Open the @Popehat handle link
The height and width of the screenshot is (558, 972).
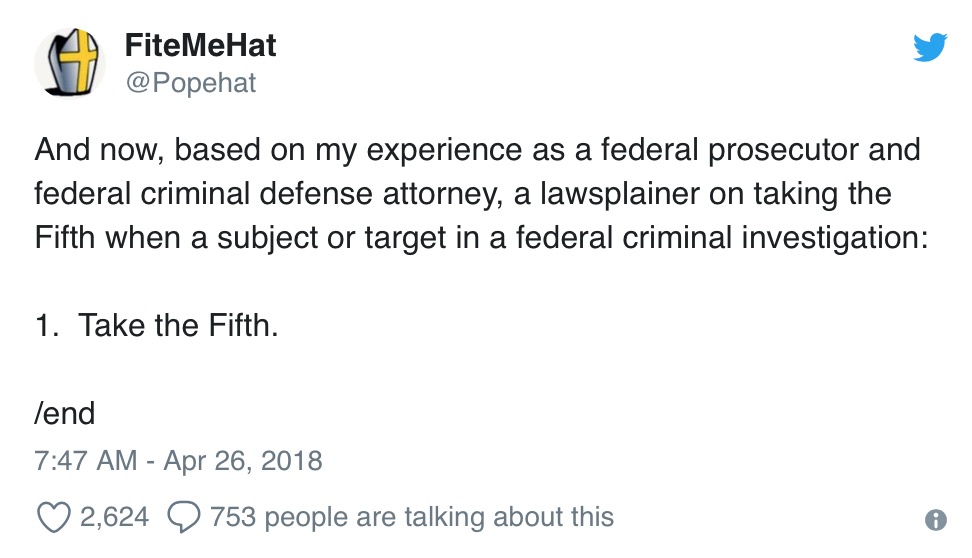(191, 83)
